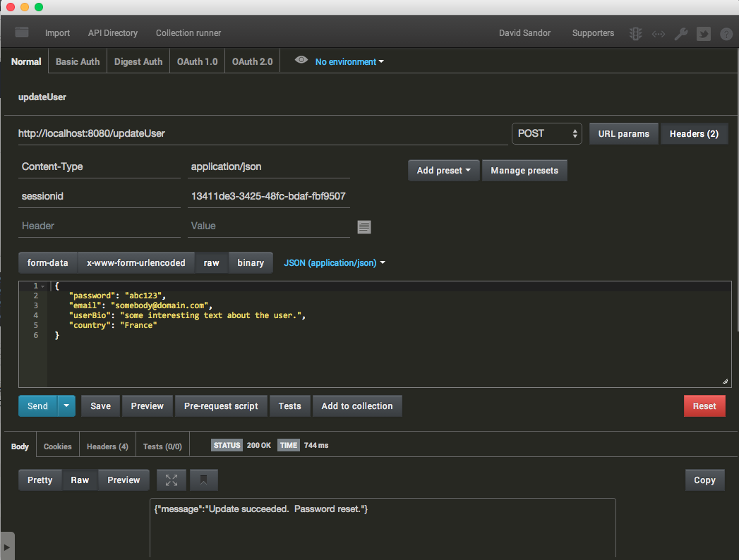739x560 pixels.
Task: Click the response message text
Action: click(x=261, y=509)
